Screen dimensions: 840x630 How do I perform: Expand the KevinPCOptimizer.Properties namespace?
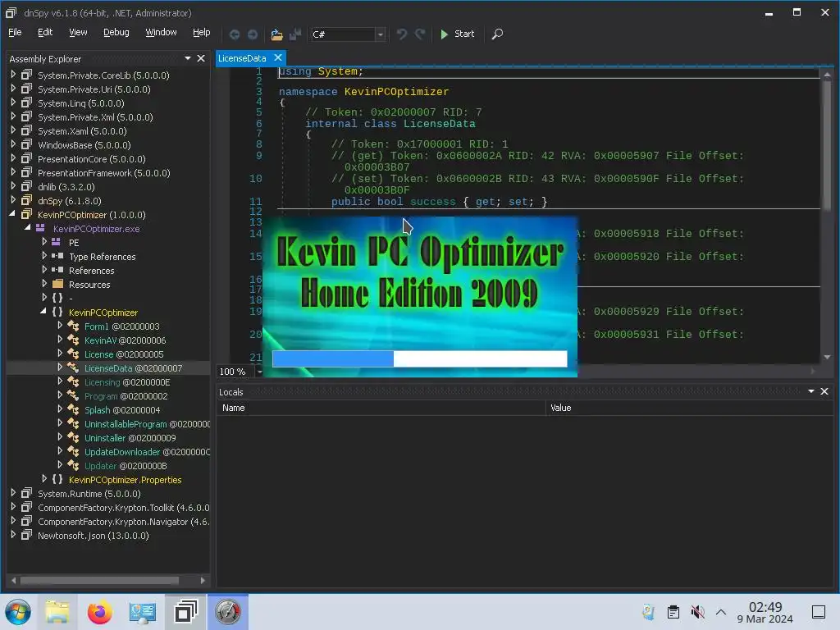tap(44, 479)
